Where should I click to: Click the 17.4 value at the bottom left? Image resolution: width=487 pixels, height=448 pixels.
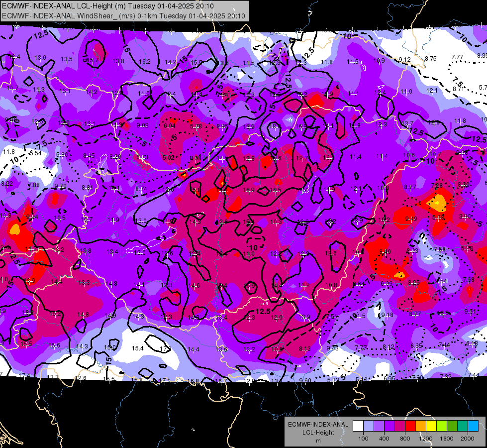pyautogui.click(x=24, y=375)
